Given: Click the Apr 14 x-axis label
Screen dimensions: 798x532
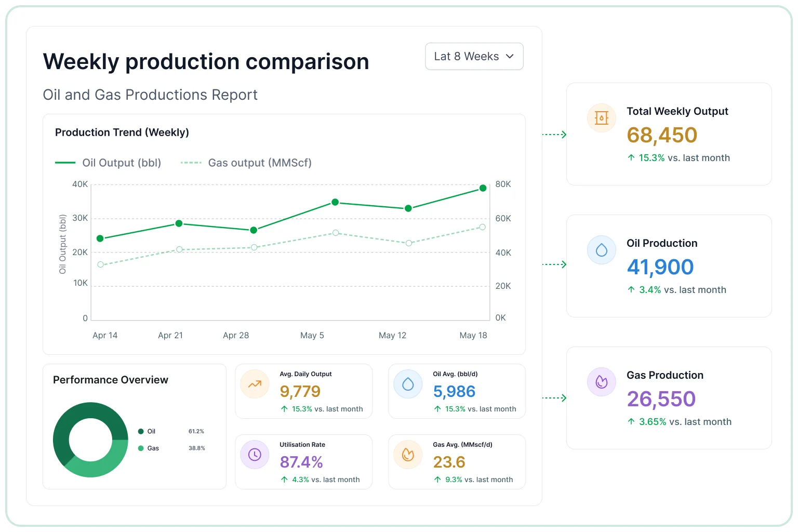Looking at the screenshot, I should [x=105, y=335].
